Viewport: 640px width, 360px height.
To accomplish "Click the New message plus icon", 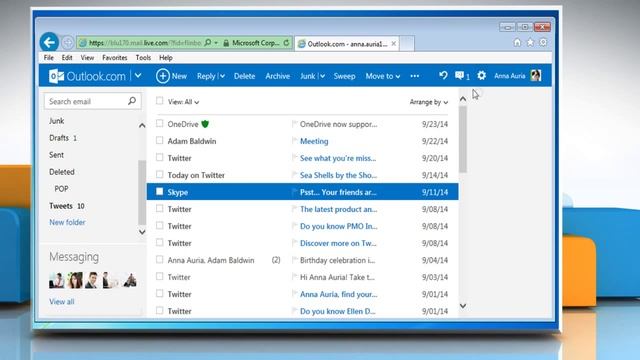I will tap(162, 76).
